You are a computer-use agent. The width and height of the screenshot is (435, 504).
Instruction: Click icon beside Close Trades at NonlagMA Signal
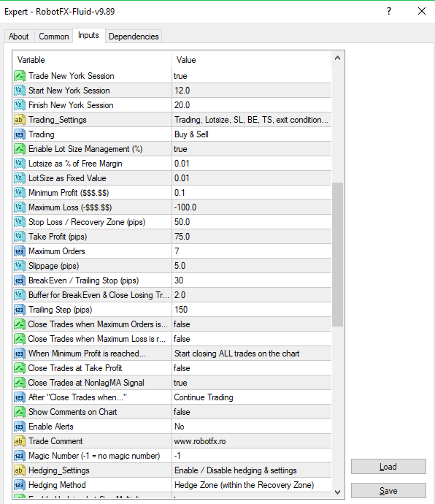19,383
